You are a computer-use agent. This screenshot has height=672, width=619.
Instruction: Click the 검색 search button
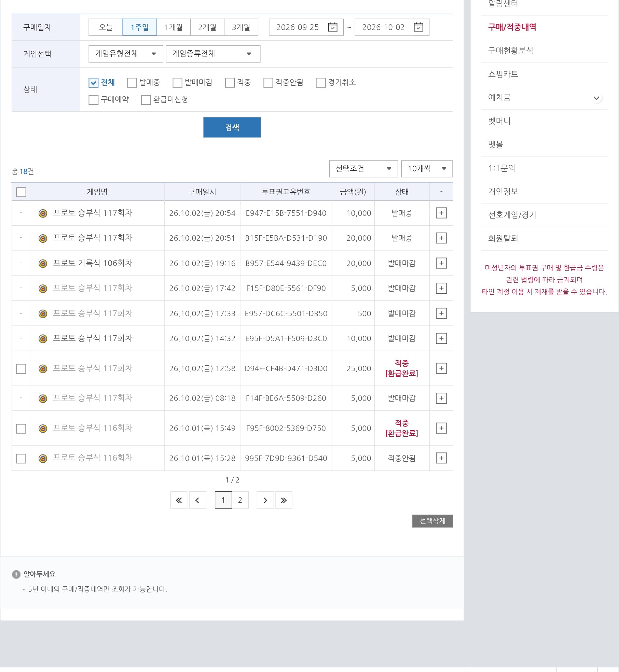(232, 127)
